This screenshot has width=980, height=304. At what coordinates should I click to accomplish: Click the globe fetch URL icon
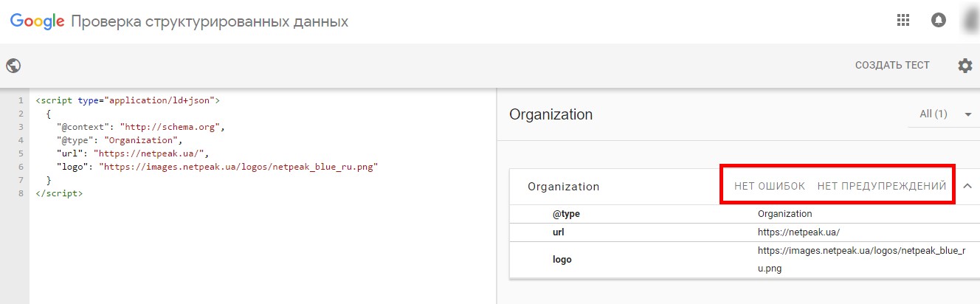tap(13, 66)
